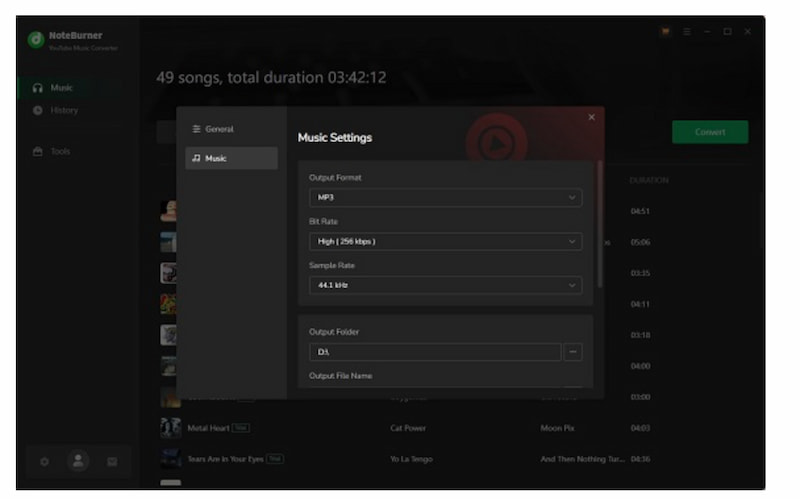This screenshot has width=800, height=499.
Task: Click the clock icon next to History
Action: (38, 110)
